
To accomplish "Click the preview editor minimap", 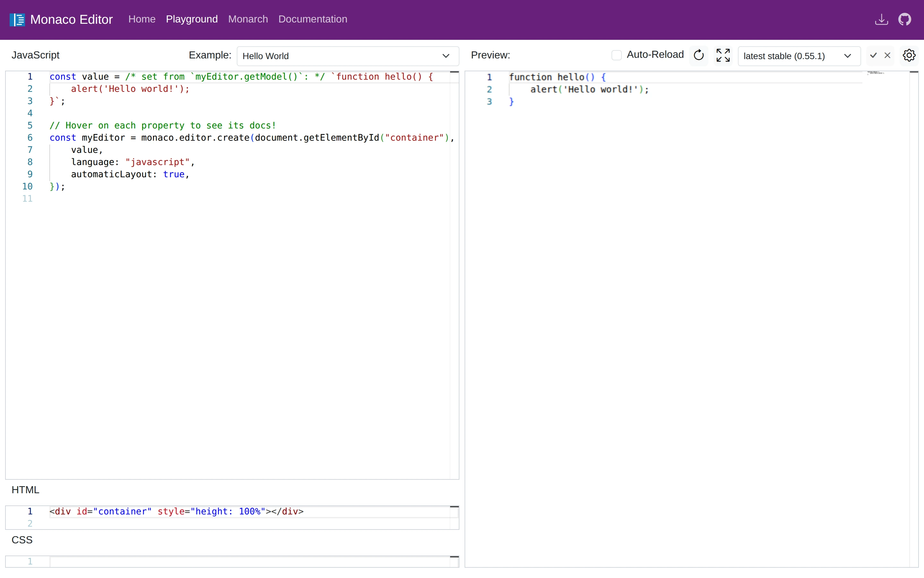I will tap(875, 73).
